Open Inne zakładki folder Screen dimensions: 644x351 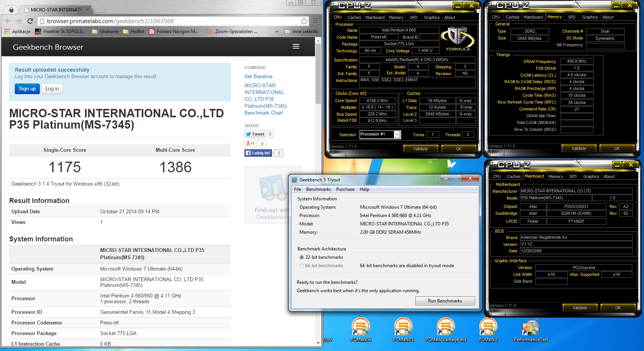click(x=302, y=31)
